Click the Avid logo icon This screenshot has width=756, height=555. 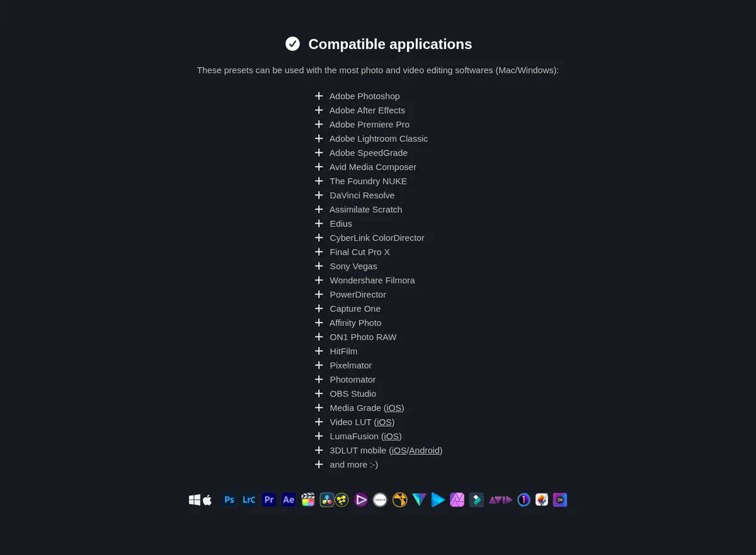point(500,500)
